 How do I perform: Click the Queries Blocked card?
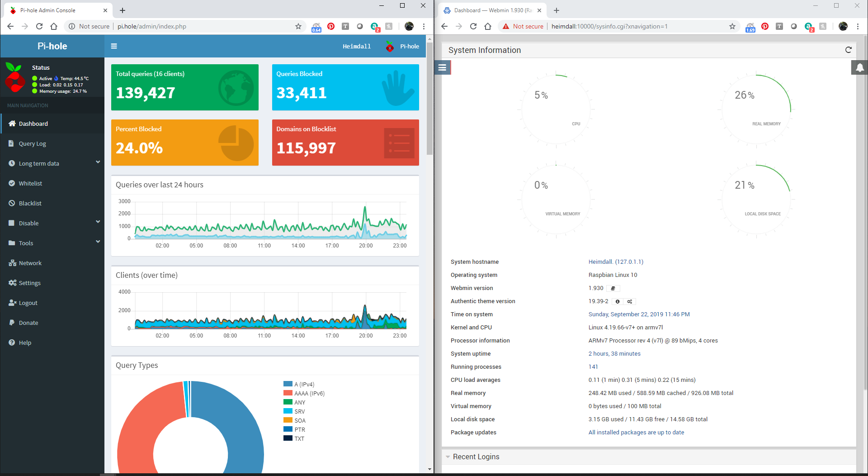click(x=345, y=87)
